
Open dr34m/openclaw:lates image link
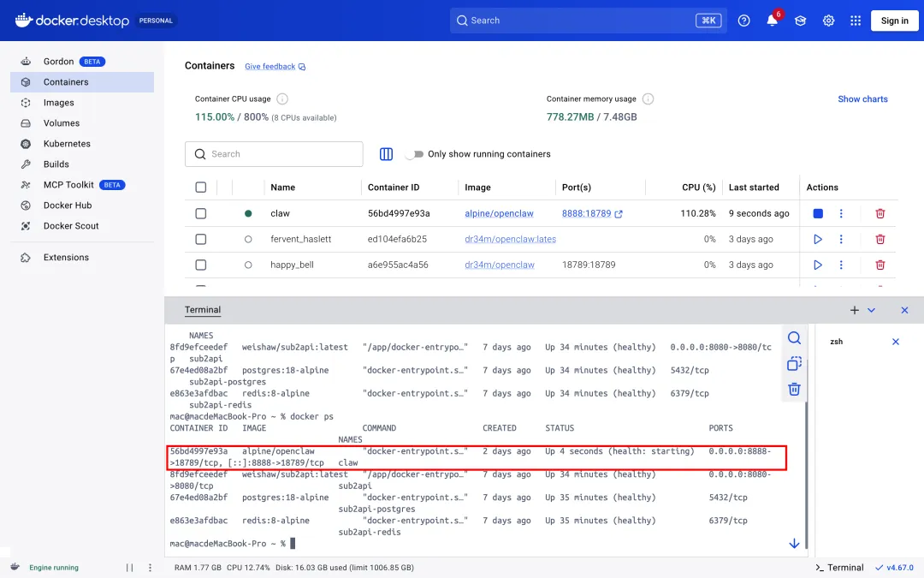[x=510, y=240]
